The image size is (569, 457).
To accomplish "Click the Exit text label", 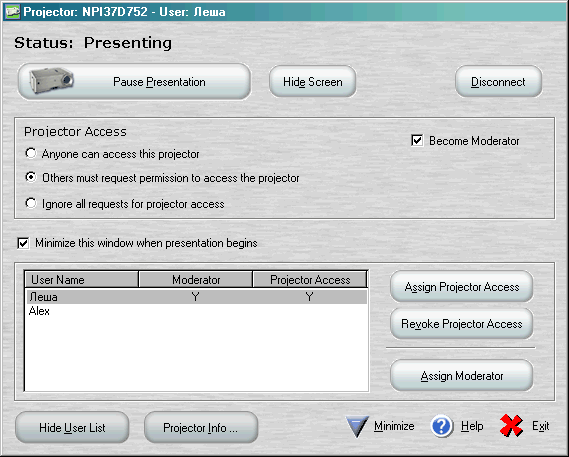I will pyautogui.click(x=540, y=426).
